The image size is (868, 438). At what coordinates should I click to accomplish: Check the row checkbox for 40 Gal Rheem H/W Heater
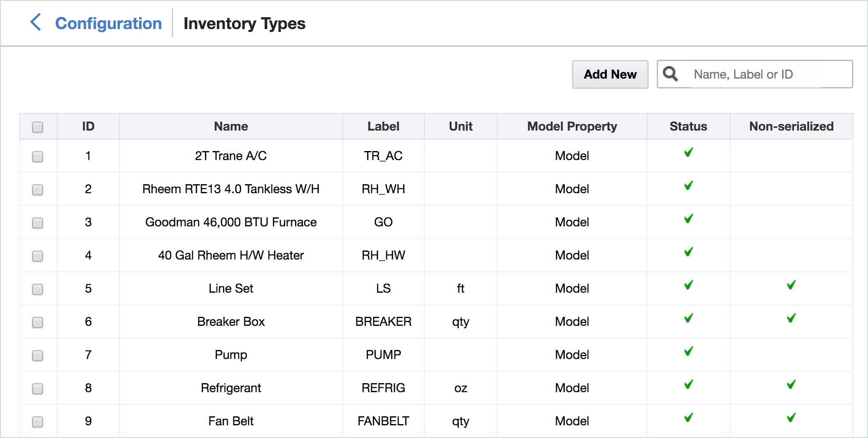click(38, 255)
